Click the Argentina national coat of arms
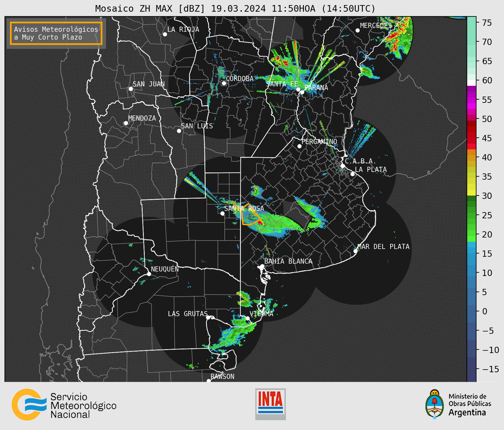 pyautogui.click(x=435, y=404)
